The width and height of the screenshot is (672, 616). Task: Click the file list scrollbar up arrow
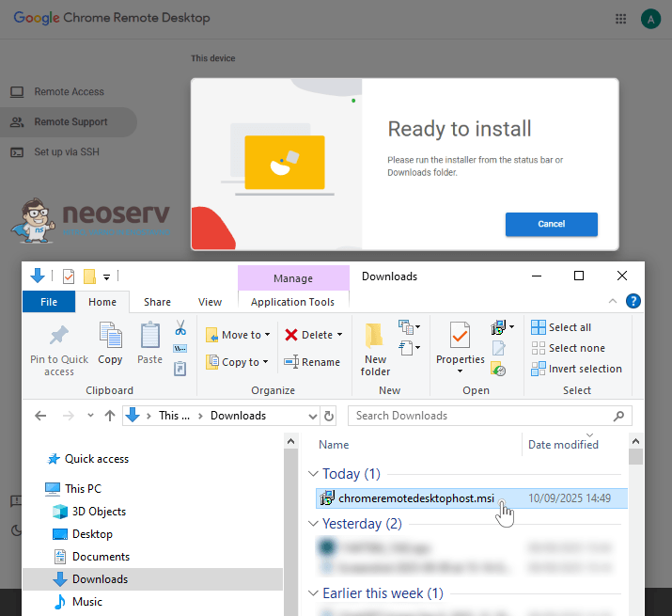(635, 441)
